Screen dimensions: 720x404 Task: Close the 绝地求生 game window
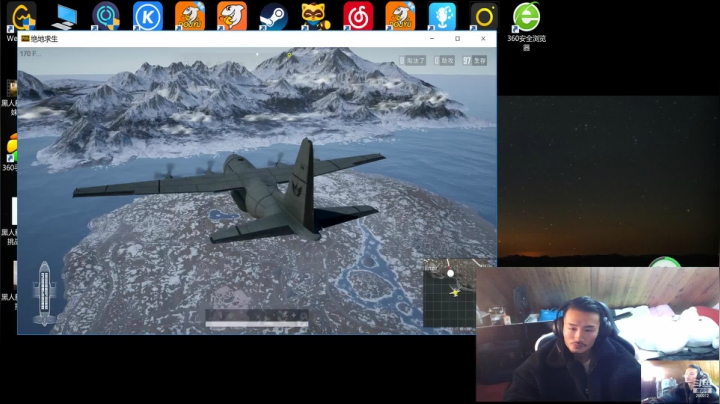483,39
